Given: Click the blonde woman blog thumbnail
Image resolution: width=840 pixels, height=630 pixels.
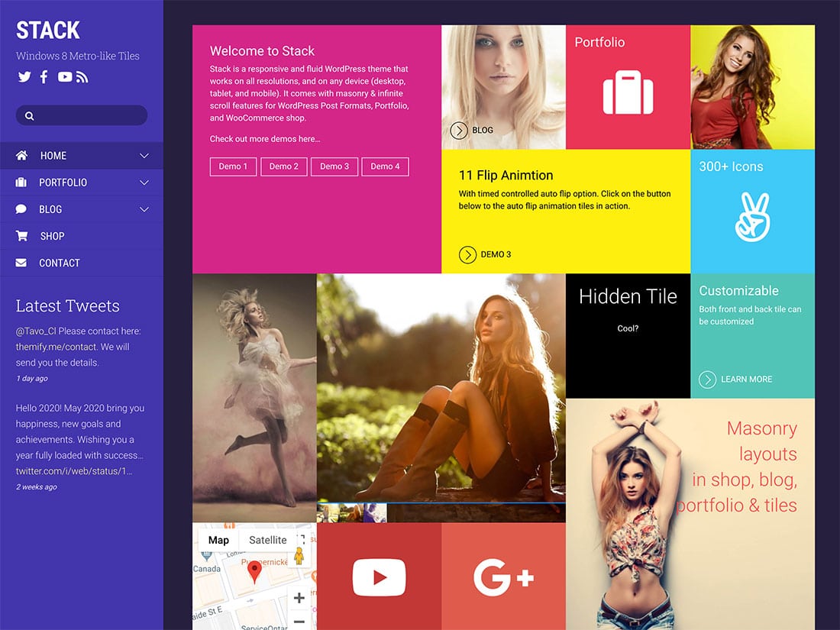Looking at the screenshot, I should coord(503,87).
